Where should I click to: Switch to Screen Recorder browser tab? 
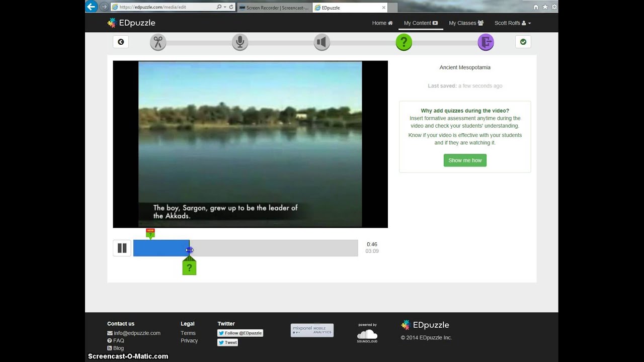pyautogui.click(x=274, y=8)
